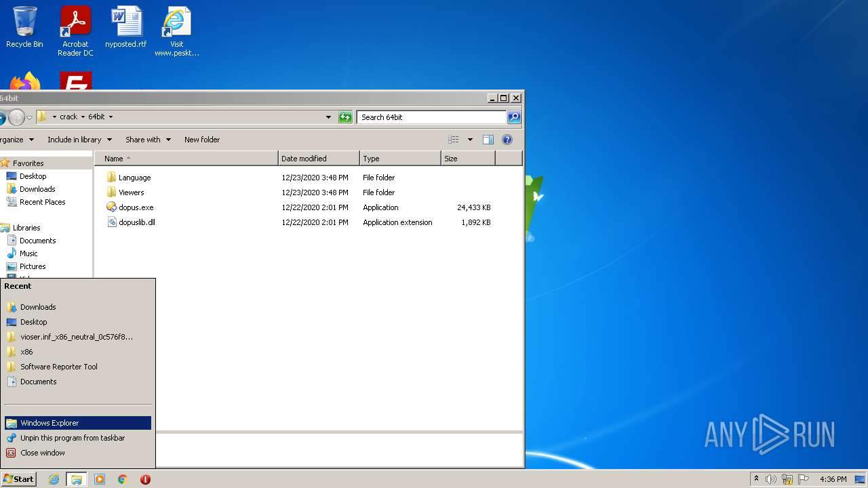The image size is (868, 488).
Task: Click the red shield taskbar icon
Action: coord(145,479)
